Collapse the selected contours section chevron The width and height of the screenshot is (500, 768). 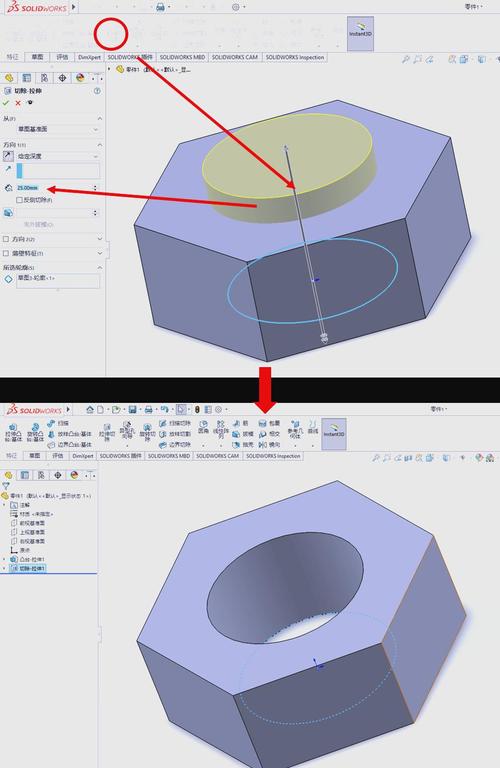[x=99, y=267]
